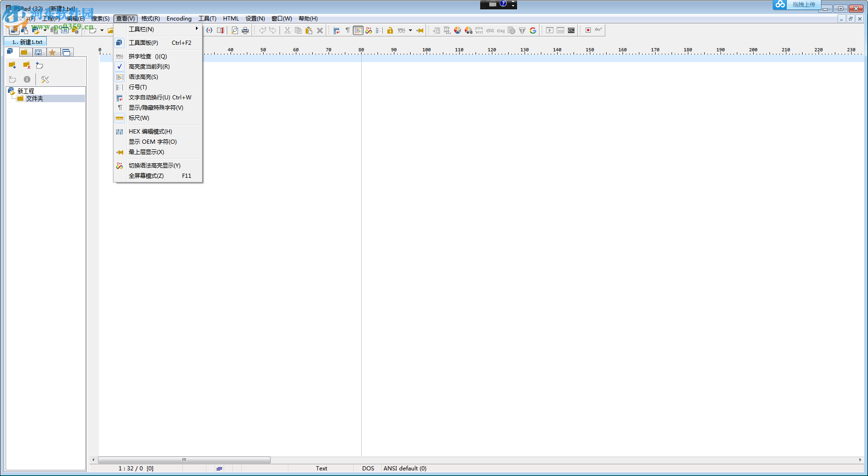Toggle 行号(T) line numbers option
Viewport: 868px width, 476px height.
(x=138, y=87)
